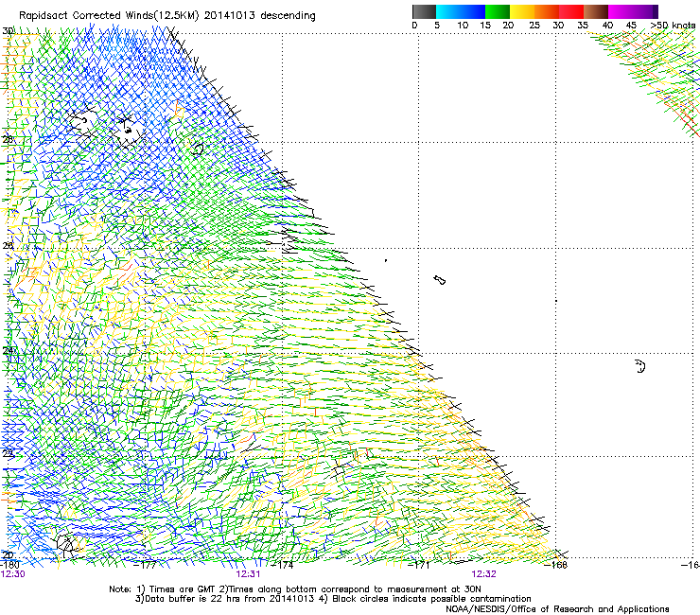700x615 pixels.
Task: Pick the red 30-35 knots legend segment
Action: [x=571, y=11]
